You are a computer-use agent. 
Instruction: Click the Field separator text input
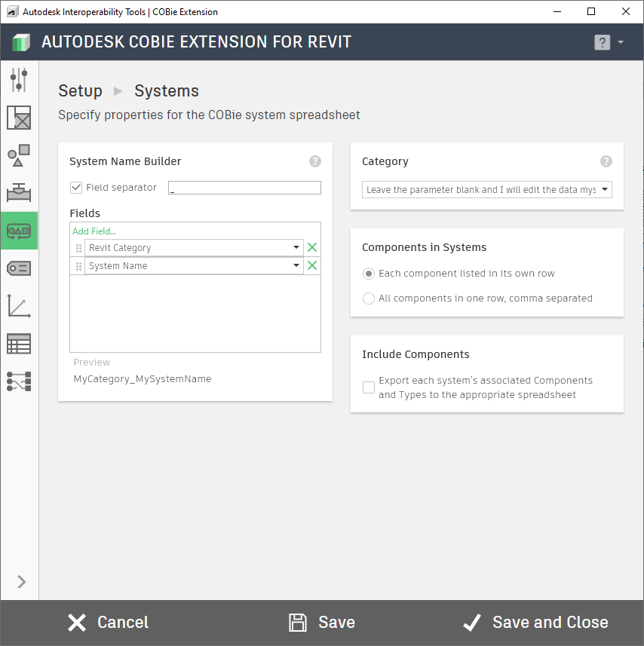click(244, 188)
